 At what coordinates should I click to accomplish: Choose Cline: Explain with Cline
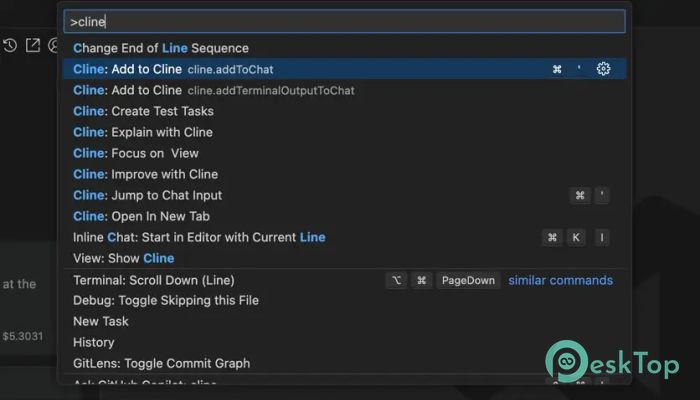coord(344,132)
